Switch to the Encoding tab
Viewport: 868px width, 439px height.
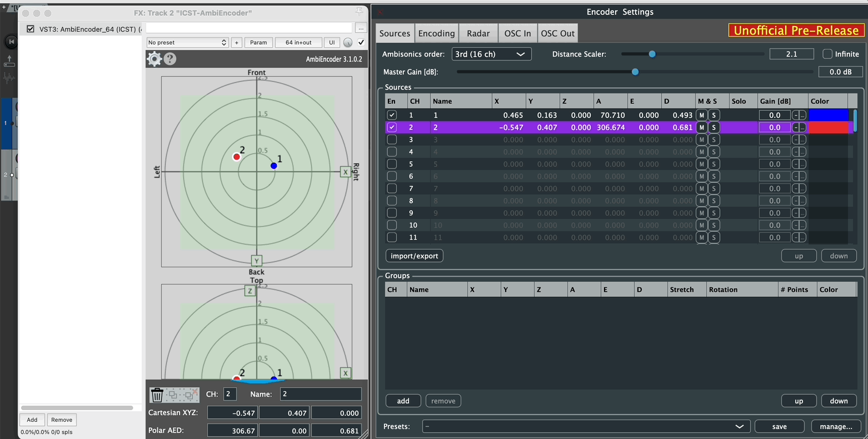pyautogui.click(x=436, y=33)
